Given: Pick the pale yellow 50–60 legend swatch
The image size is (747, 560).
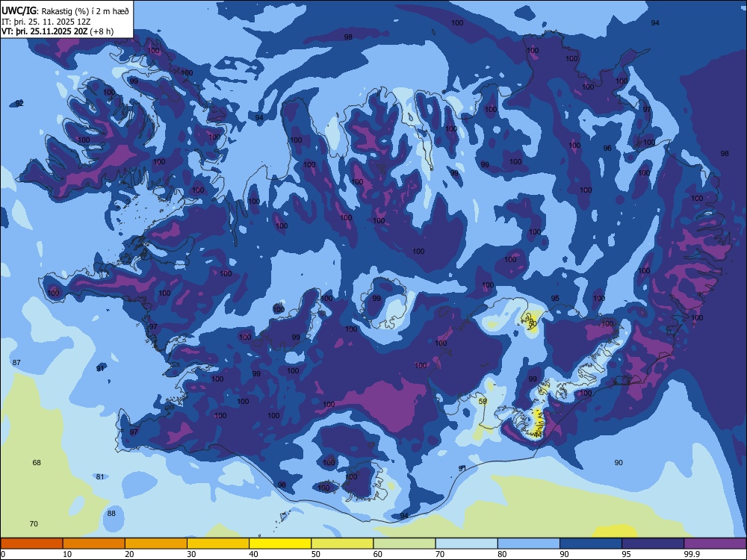Looking at the screenshot, I should [342, 544].
